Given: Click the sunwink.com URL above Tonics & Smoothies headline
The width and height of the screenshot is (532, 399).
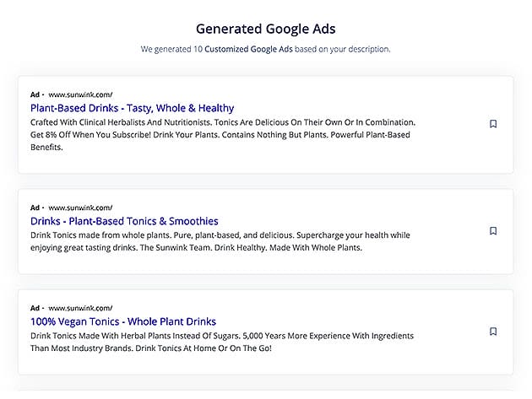Looking at the screenshot, I should coord(80,208).
